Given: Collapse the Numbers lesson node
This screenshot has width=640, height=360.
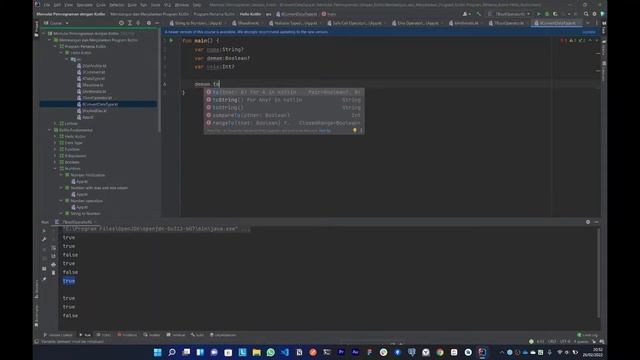Looking at the screenshot, I should coord(55,169).
